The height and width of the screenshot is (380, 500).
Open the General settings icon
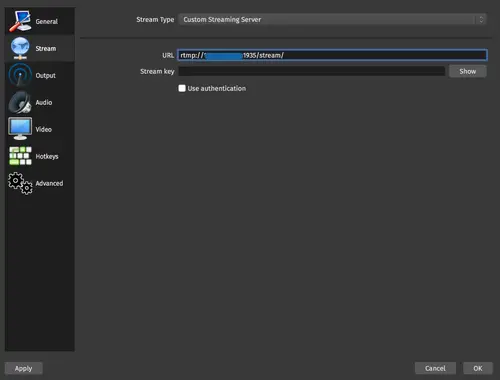tap(20, 21)
